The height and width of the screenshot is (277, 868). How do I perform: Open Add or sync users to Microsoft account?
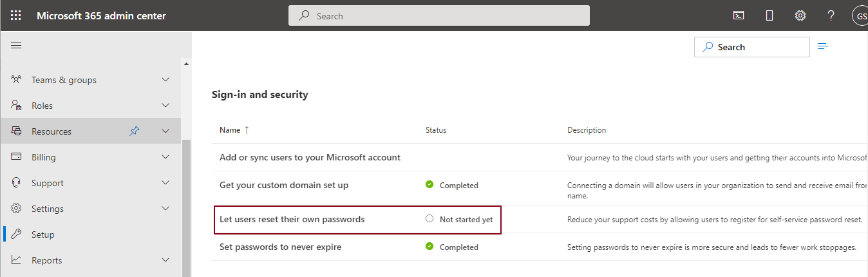click(x=310, y=157)
